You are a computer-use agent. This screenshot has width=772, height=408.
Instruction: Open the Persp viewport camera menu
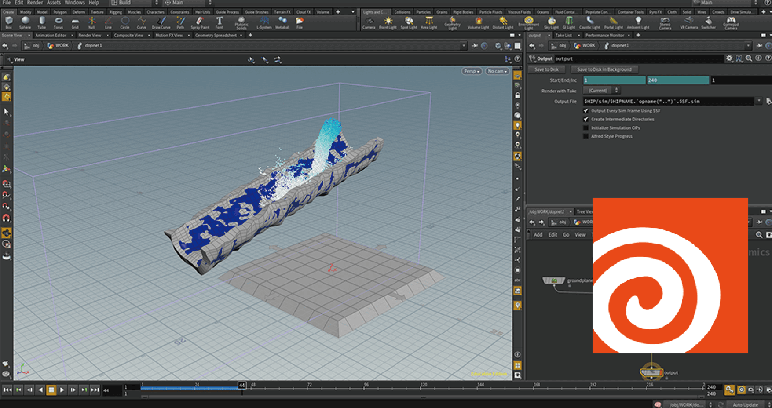pos(471,72)
